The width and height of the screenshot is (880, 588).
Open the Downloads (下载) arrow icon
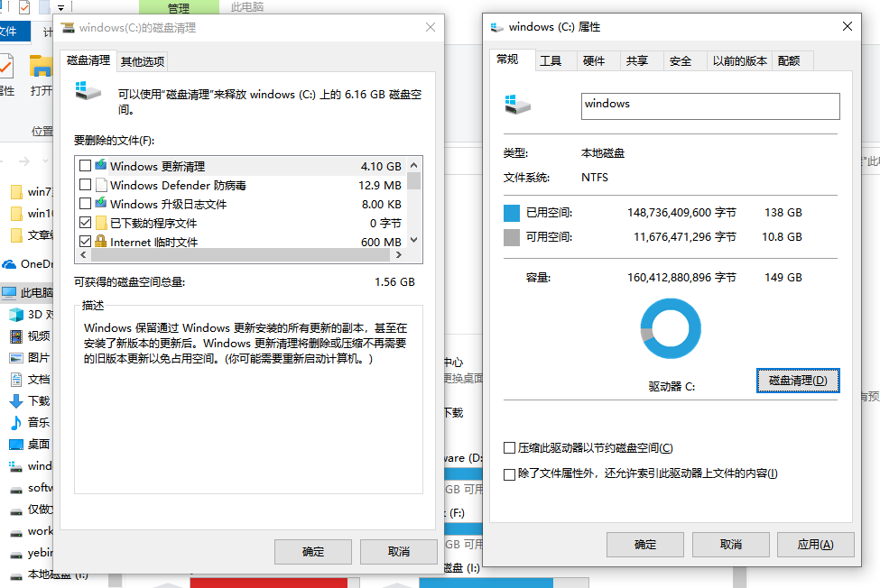pyautogui.click(x=15, y=401)
